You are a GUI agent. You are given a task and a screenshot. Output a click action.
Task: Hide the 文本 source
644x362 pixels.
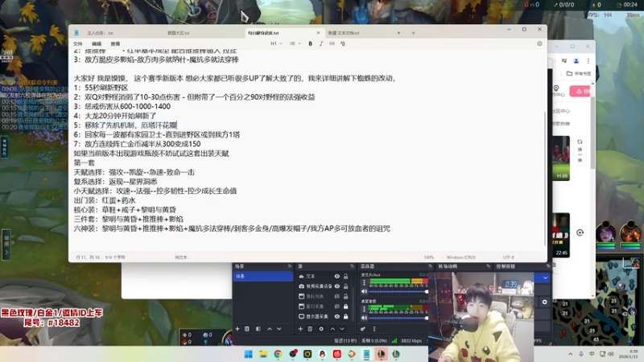[336, 276]
